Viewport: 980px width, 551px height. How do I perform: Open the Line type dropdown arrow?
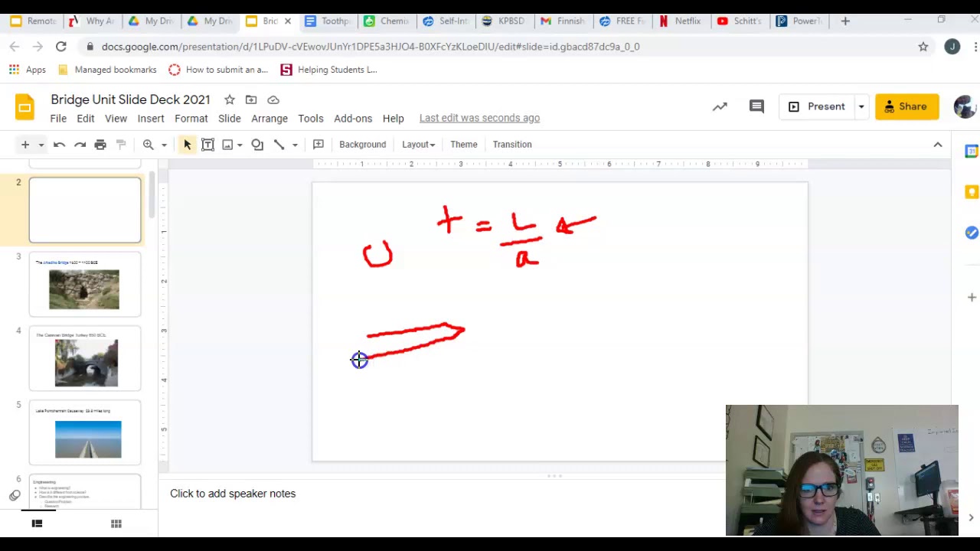(x=295, y=145)
